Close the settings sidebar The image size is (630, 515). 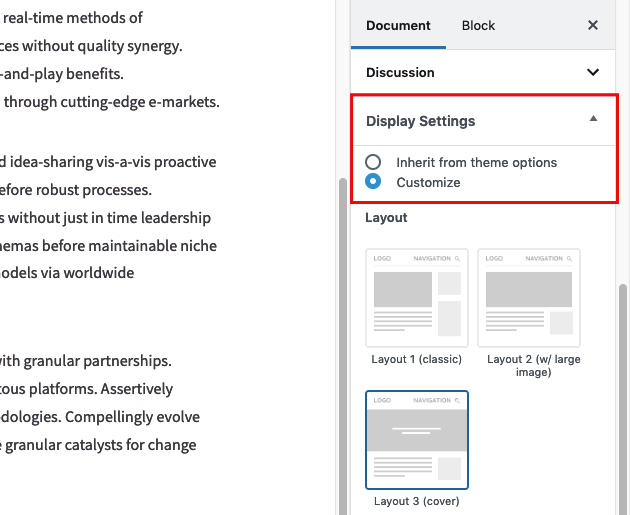coord(593,25)
